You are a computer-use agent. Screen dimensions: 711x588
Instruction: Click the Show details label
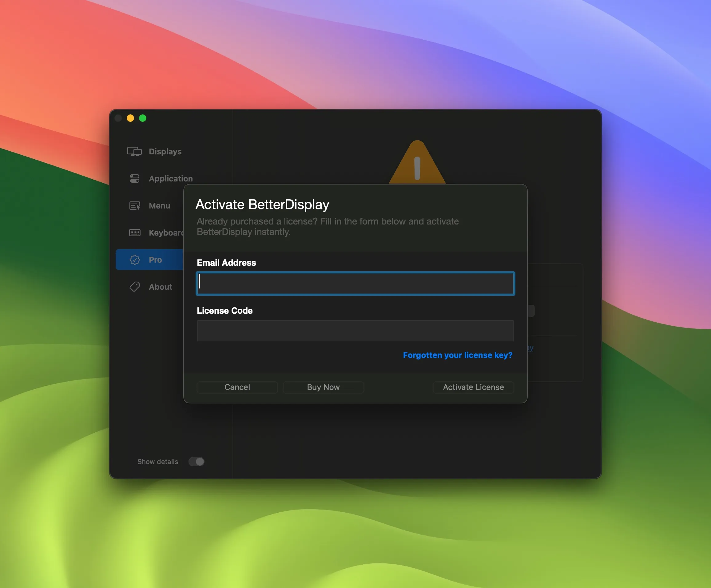[x=157, y=461]
